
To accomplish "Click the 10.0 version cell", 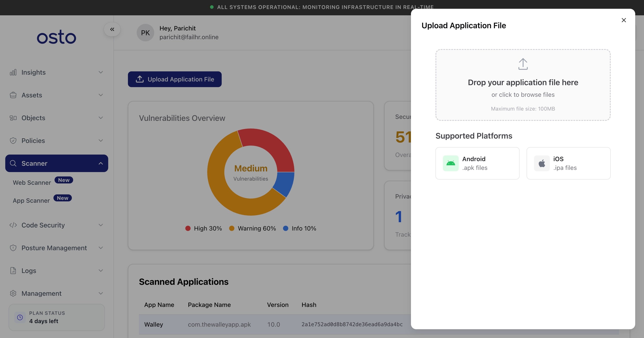I will pyautogui.click(x=274, y=324).
